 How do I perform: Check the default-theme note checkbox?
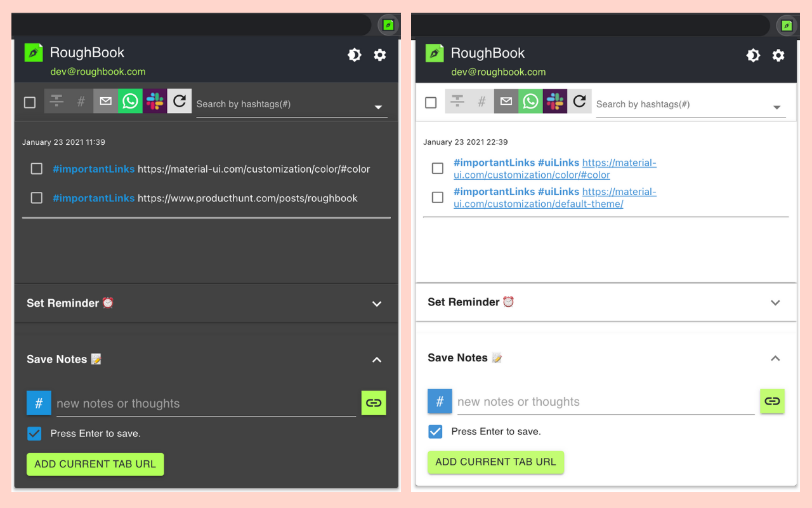(438, 197)
